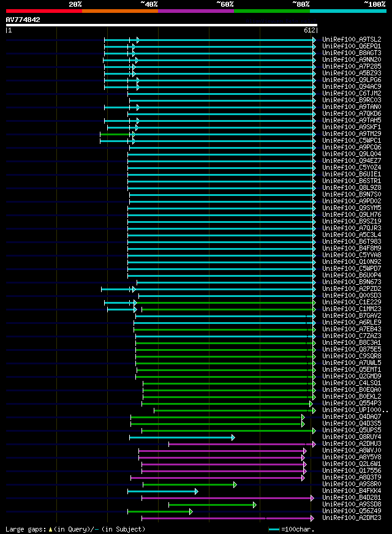
Task: Select the UniRef100_Q5UPS5 label
Action: coord(352,430)
